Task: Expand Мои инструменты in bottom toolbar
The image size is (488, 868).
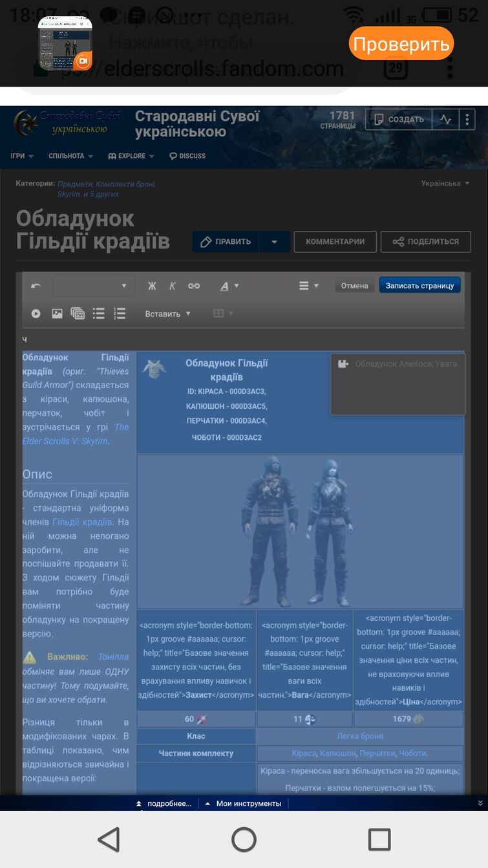Action: tap(243, 803)
